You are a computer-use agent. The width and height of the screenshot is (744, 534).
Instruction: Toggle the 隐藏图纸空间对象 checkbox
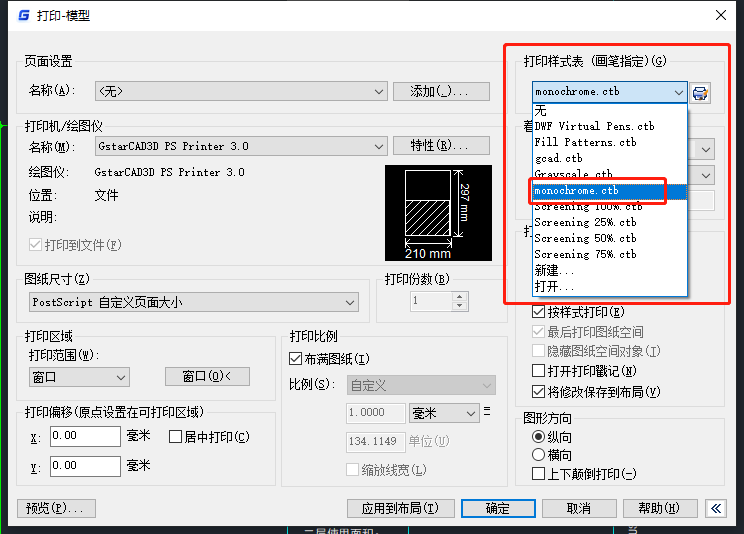[x=538, y=351]
